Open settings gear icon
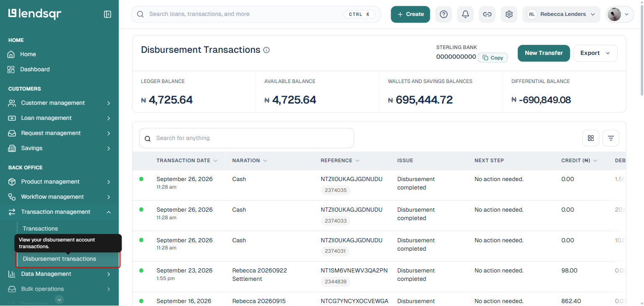644x306 pixels. click(x=509, y=14)
